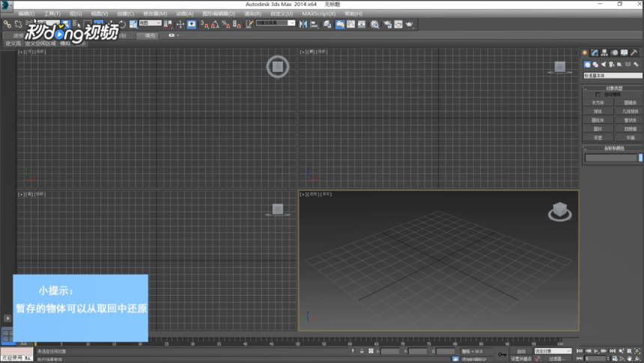Open the named selection sets dropdown
The height and width of the screenshot is (363, 644).
[x=276, y=23]
